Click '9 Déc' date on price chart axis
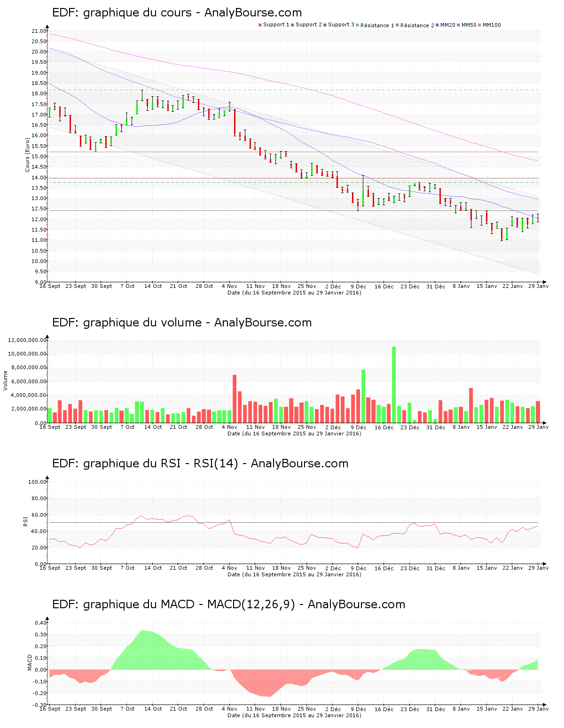Image resolution: width=564 pixels, height=728 pixels. [x=358, y=287]
